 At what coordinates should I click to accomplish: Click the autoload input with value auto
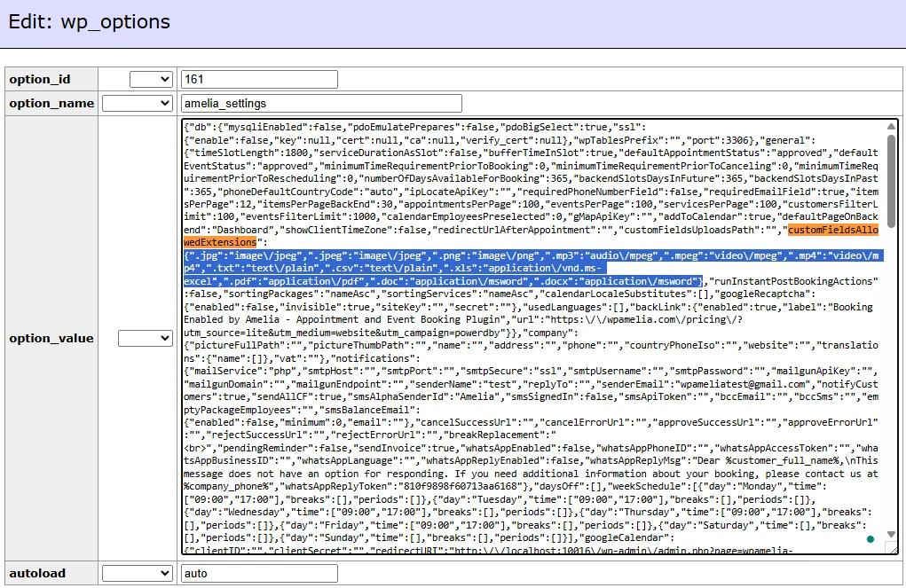[x=258, y=574]
